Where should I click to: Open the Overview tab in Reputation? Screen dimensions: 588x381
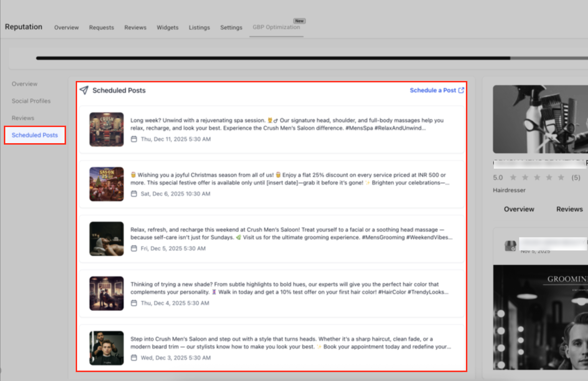[66, 27]
